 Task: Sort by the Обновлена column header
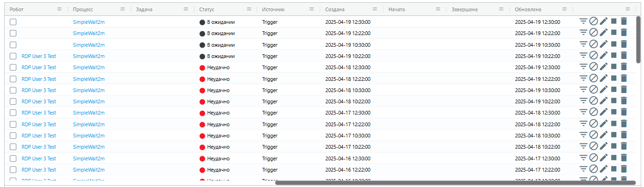point(528,9)
